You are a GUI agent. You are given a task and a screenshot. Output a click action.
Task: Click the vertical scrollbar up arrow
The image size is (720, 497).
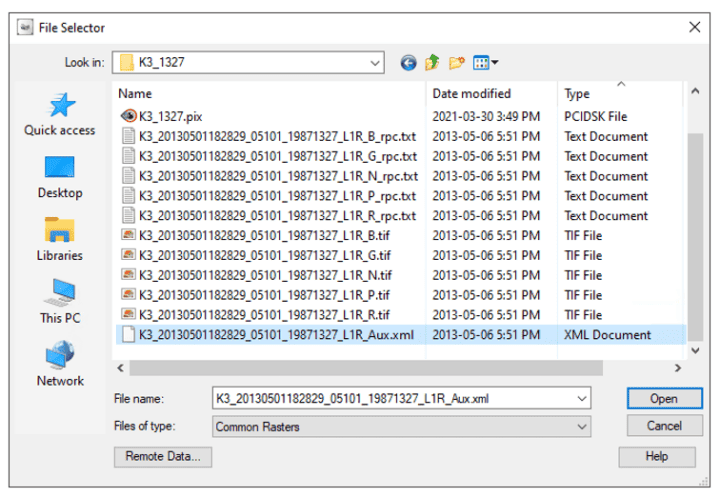tap(695, 91)
